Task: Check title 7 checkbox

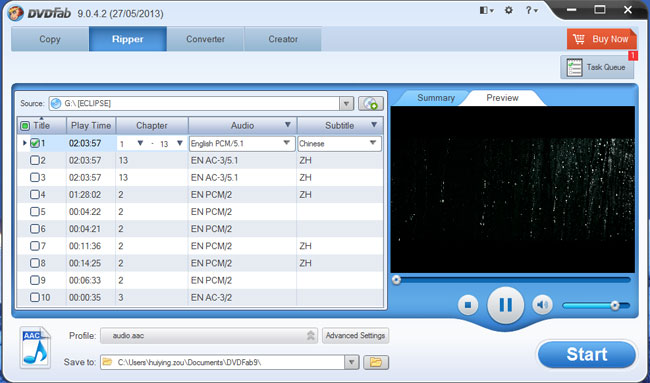Action: click(x=35, y=246)
